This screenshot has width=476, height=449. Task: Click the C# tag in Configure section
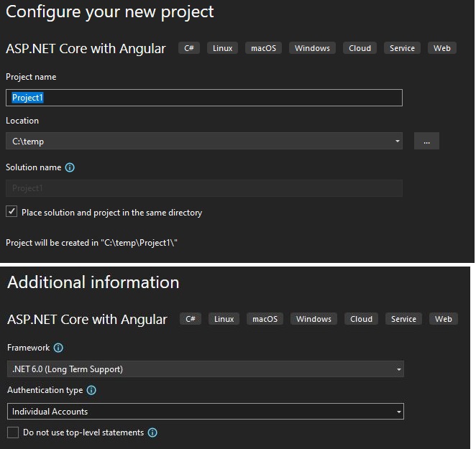tap(189, 48)
